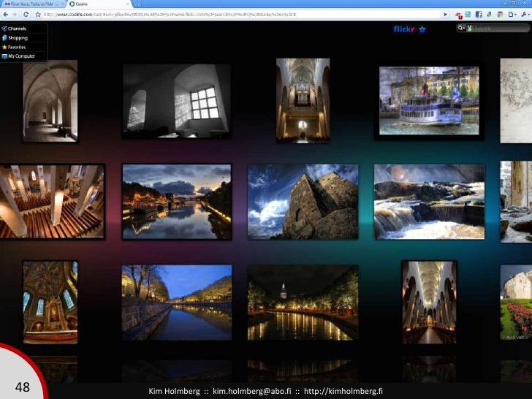The image size is (532, 399).
Task: Reload the Cooliris page
Action: [x=26, y=14]
